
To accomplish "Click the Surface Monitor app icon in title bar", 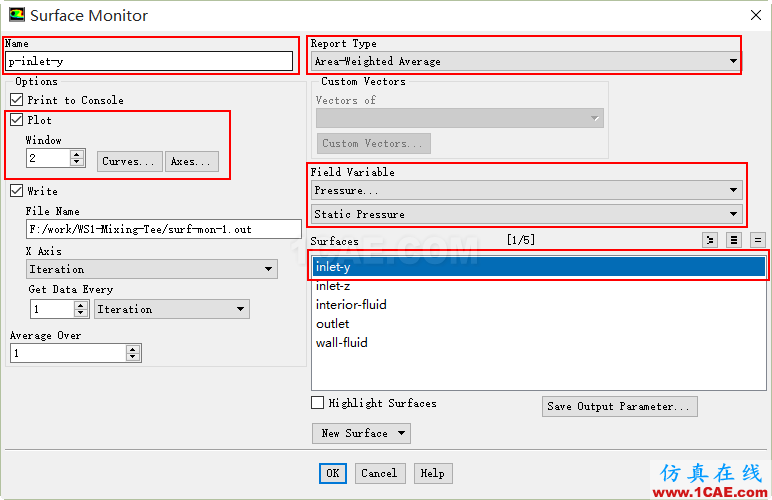I will click(17, 14).
